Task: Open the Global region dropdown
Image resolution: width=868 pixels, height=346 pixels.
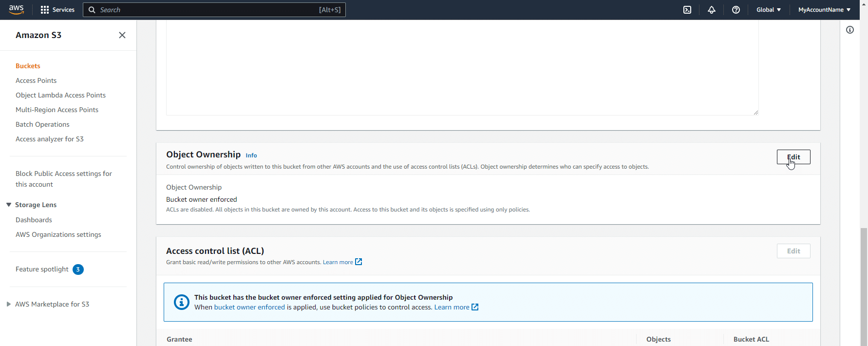Action: [768, 10]
